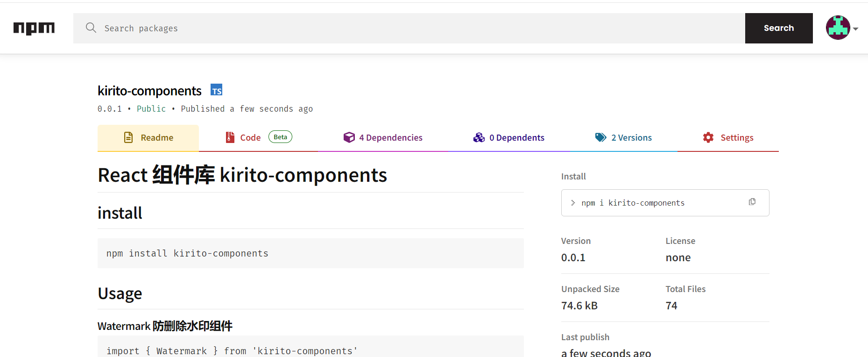Click the Settings gear icon
The image size is (868, 357).
(708, 137)
